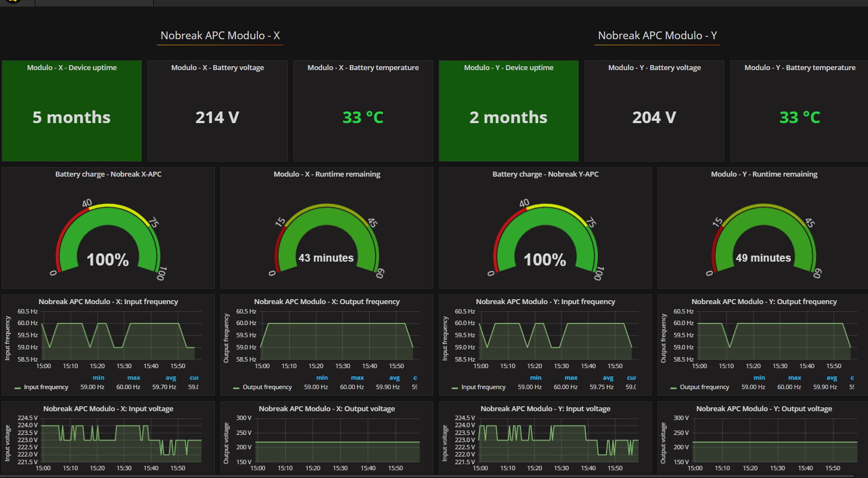The image size is (868, 478).
Task: Sort Modulo X Input frequency legend by min
Action: click(x=98, y=378)
